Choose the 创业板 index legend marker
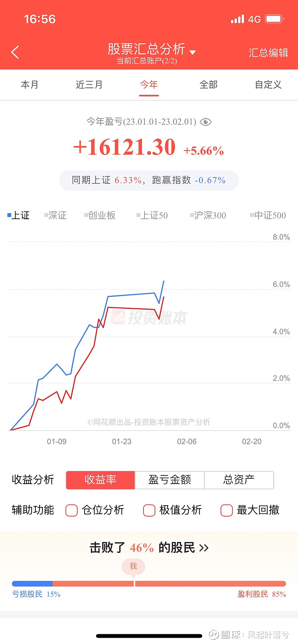Image resolution: width=298 pixels, height=644 pixels. (100, 215)
